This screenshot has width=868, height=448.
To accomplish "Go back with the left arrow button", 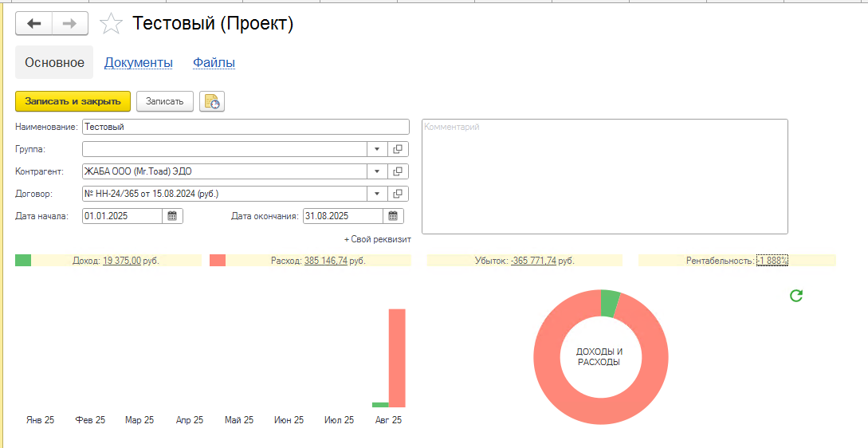I will pos(33,23).
